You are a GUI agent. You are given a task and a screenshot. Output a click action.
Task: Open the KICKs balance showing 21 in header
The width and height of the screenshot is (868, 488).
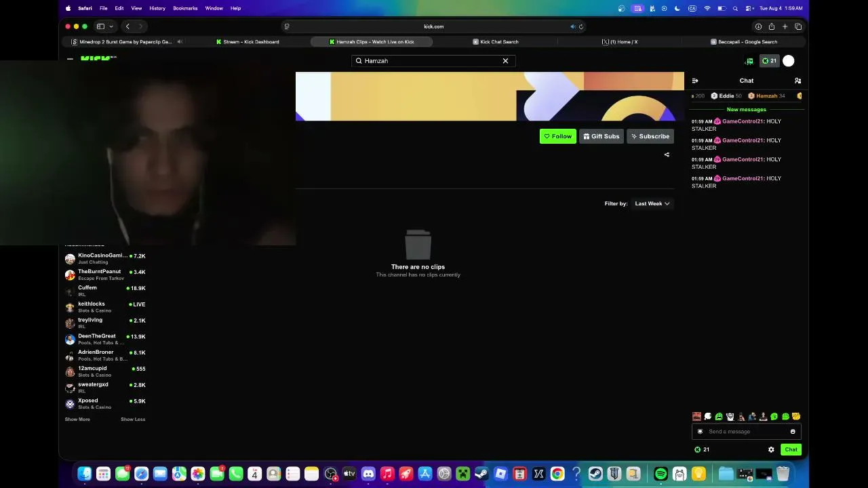point(769,61)
